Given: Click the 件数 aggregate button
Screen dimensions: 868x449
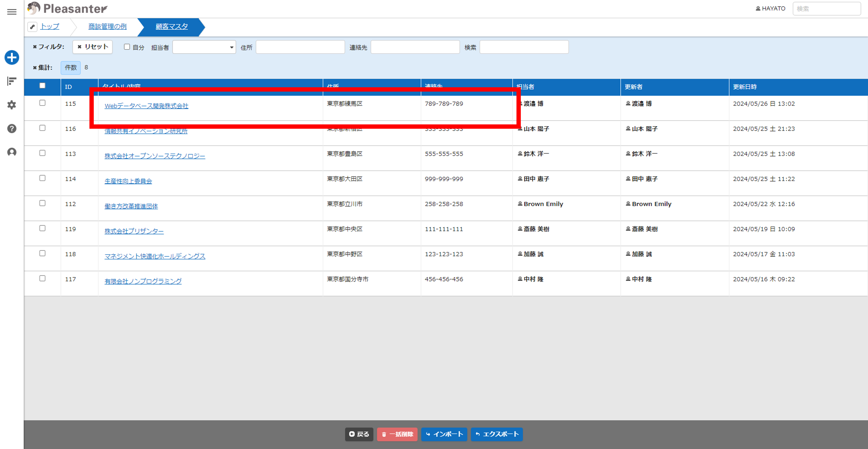Looking at the screenshot, I should (x=71, y=68).
